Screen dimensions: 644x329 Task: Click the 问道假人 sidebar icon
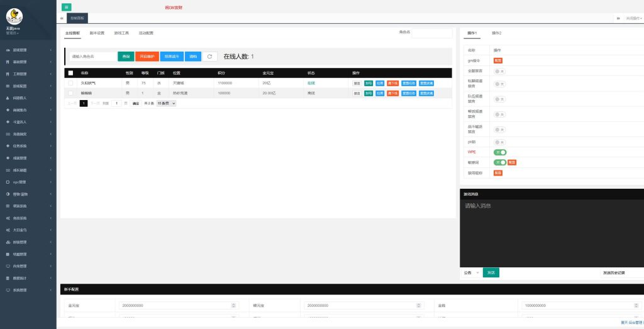tap(8, 98)
